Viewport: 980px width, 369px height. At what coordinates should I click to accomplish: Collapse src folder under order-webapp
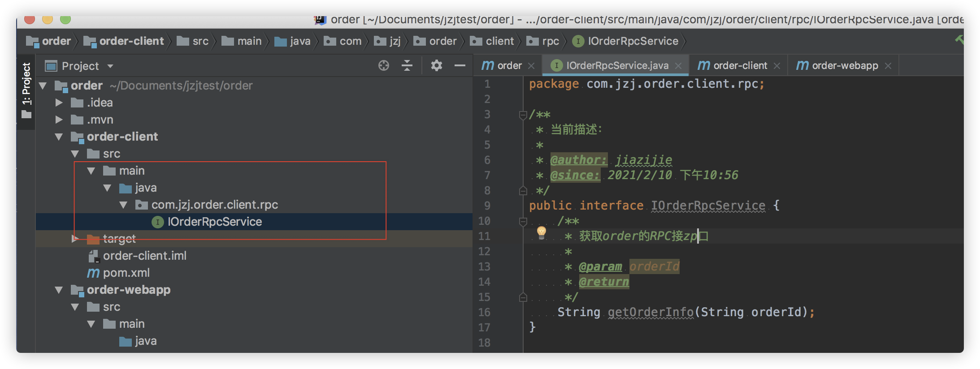75,307
